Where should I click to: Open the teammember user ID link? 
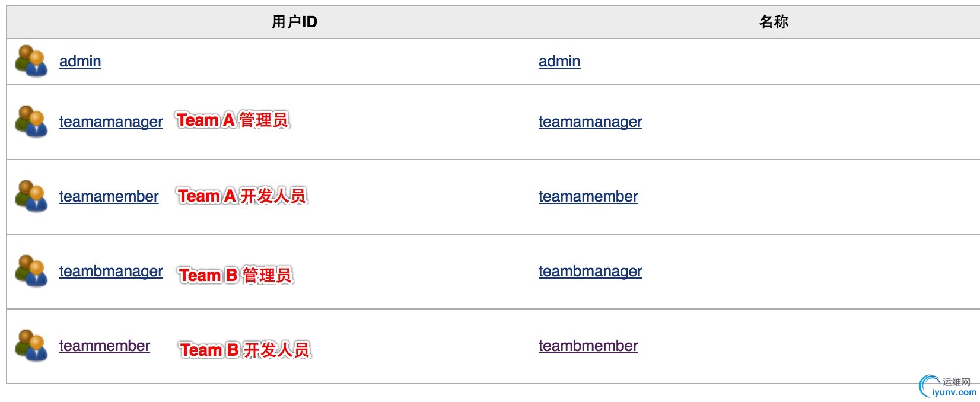tap(104, 346)
